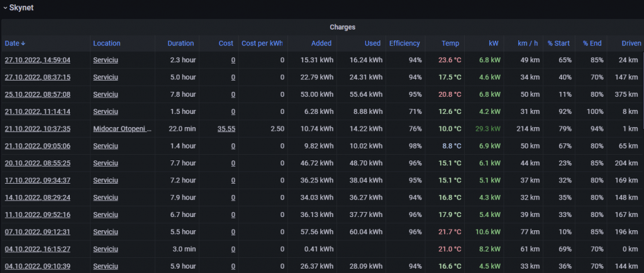
Task: Sort table by Duration column header
Action: (180, 43)
